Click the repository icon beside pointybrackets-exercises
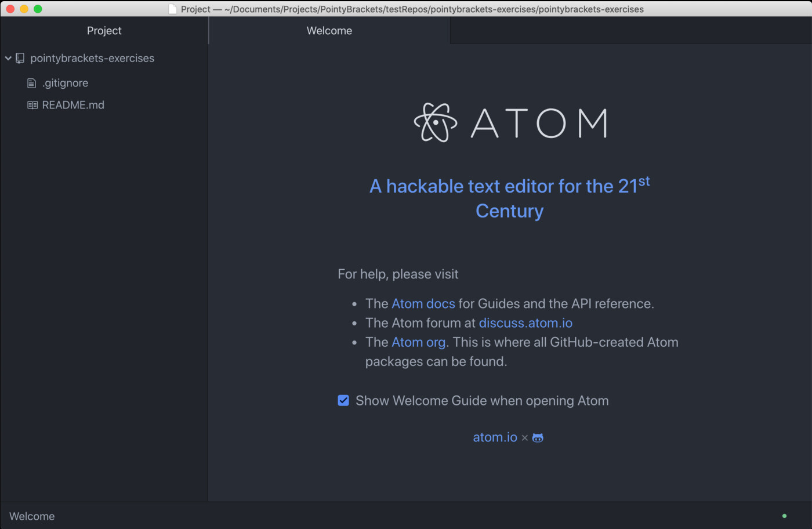 pos(20,58)
